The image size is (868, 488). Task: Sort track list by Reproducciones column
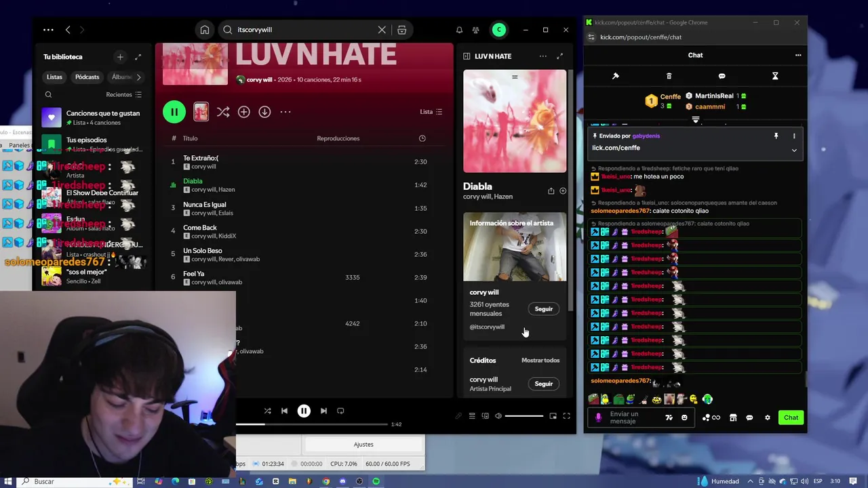(x=338, y=138)
